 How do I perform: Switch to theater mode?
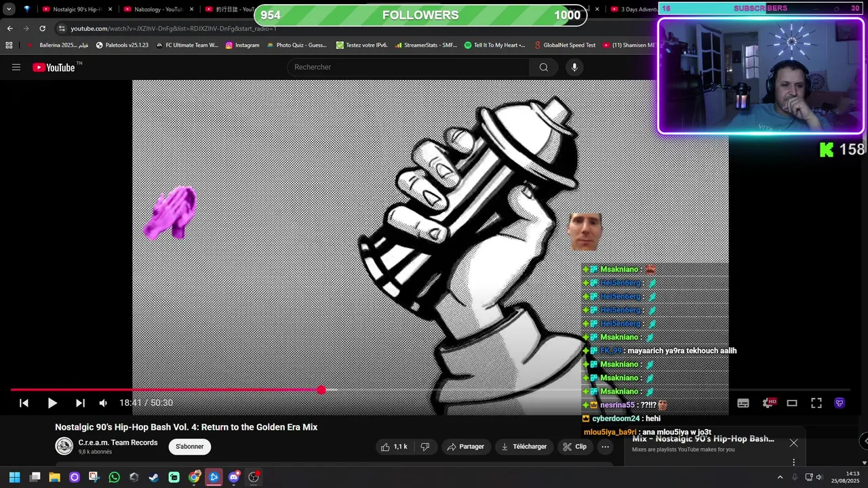pos(792,403)
